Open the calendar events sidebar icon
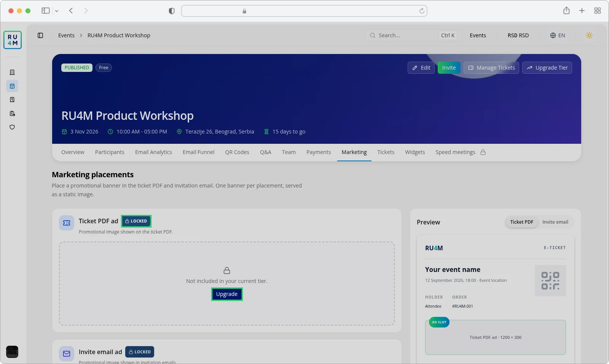This screenshot has height=364, width=609. coord(12,86)
